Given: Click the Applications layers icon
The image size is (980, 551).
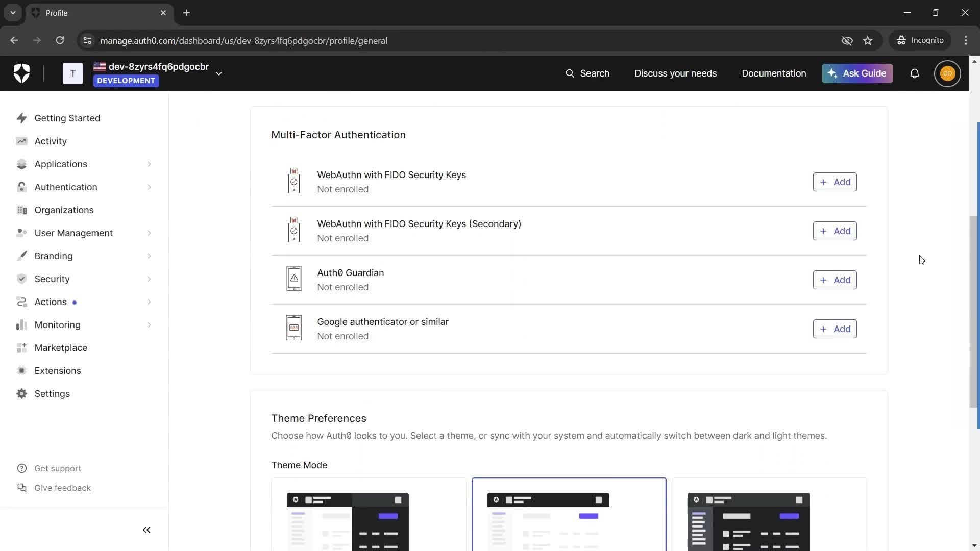Looking at the screenshot, I should pos(21,164).
